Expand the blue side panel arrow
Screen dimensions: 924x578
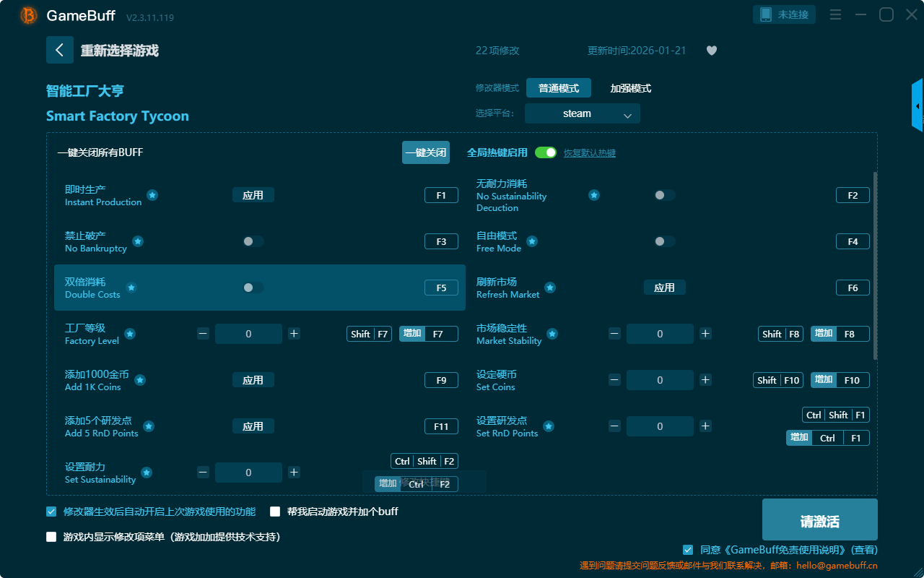click(x=918, y=106)
